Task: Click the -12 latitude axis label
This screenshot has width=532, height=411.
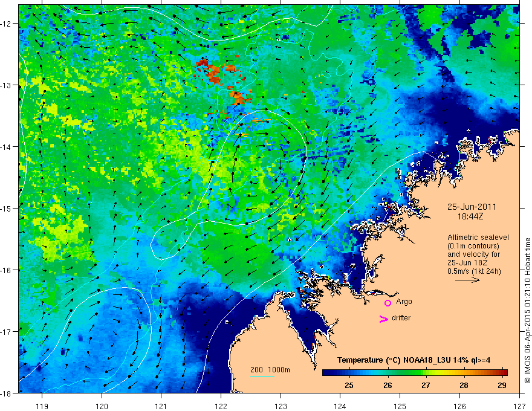Action: coord(5,24)
